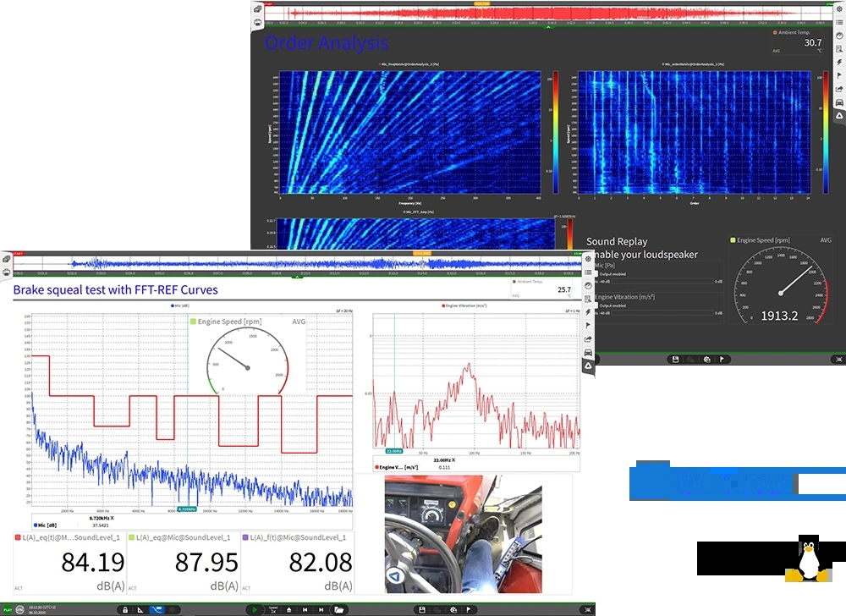Screen dimensions: 846x616
Task: Click lock icon in bottom toolbar
Action: (124, 609)
